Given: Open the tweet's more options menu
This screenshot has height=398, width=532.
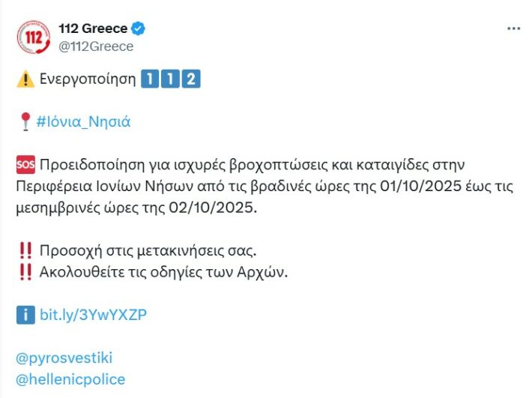Looking at the screenshot, I should (513, 28).
